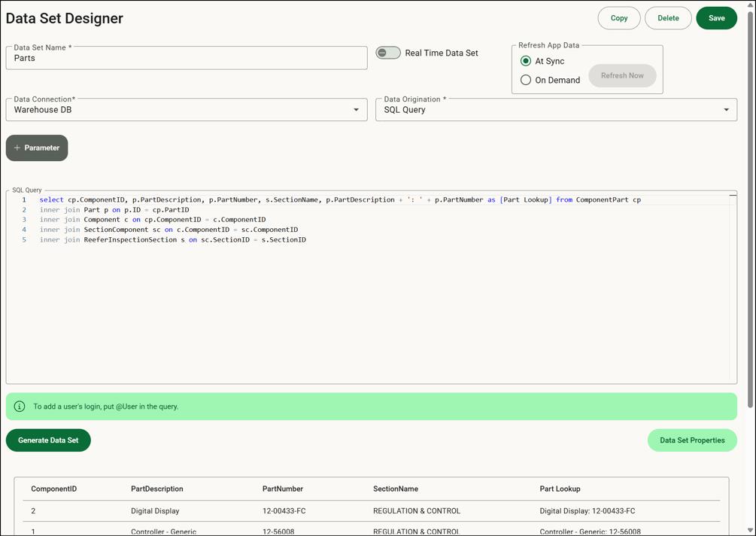The image size is (756, 536).
Task: Select the Digital Display table row
Action: click(x=301, y=510)
